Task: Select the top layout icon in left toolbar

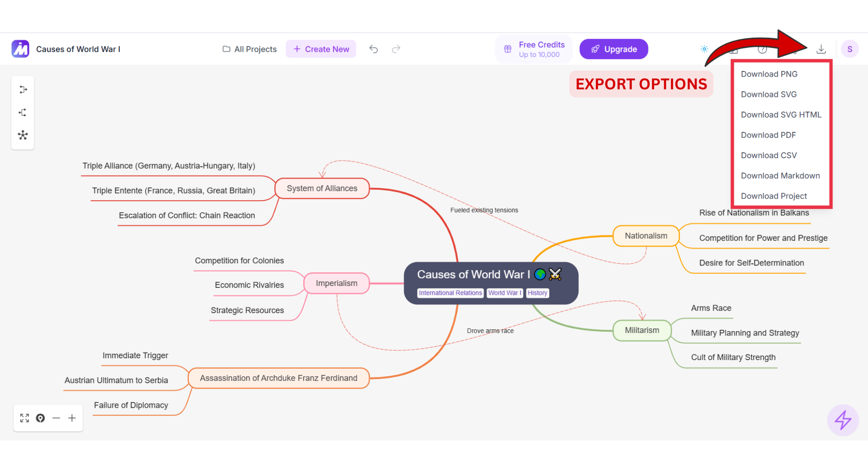Action: 23,90
